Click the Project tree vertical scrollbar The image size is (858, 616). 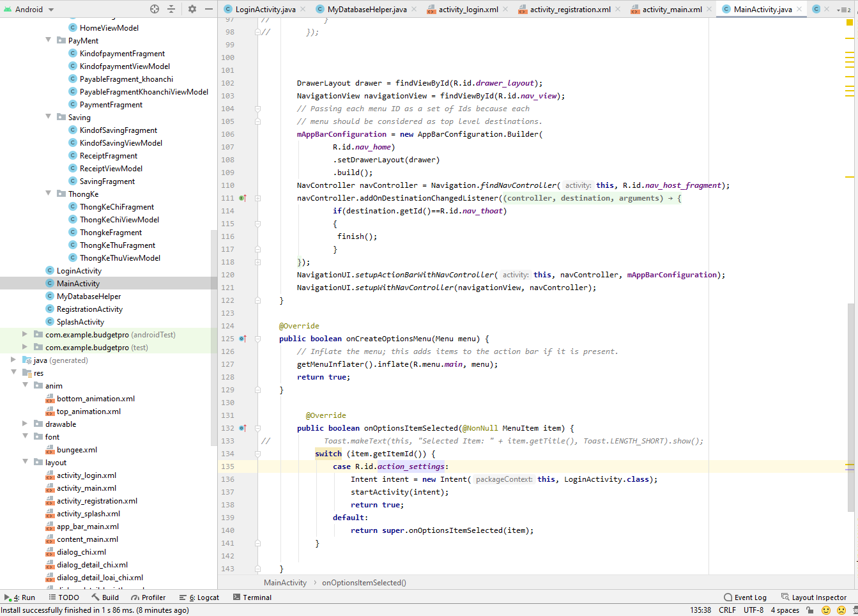214,337
